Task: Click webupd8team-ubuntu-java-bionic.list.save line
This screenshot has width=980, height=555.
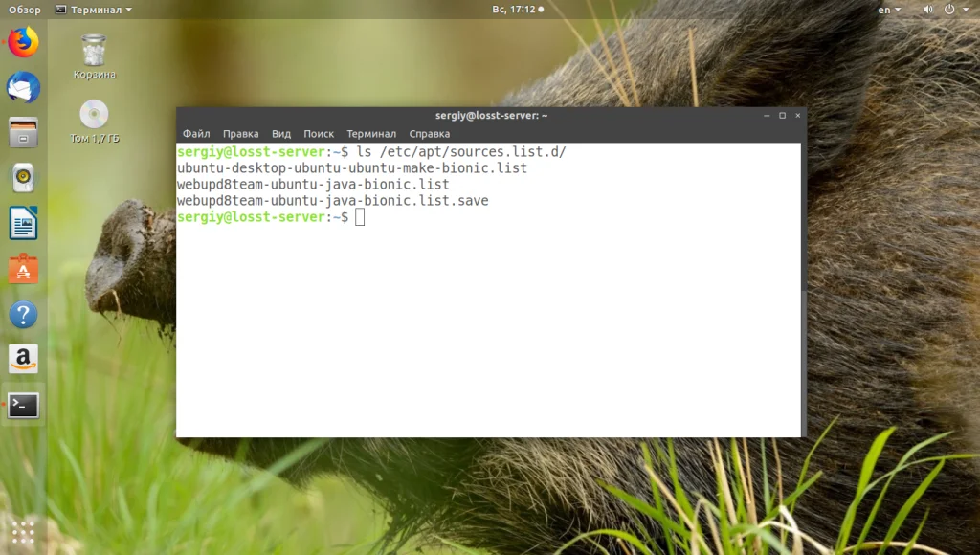Action: pos(332,201)
